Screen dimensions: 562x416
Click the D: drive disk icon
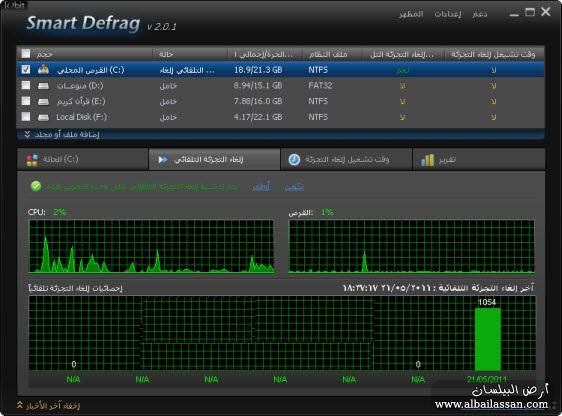click(x=43, y=86)
